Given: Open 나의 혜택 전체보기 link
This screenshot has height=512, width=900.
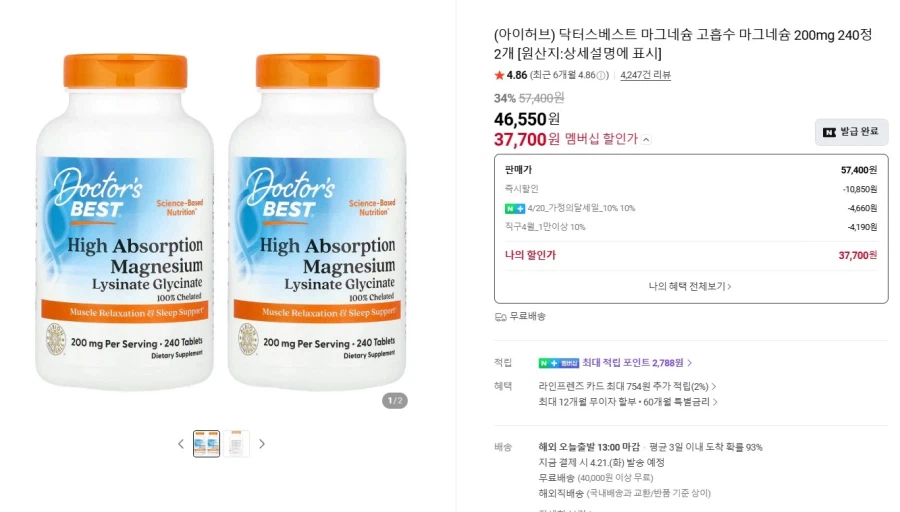Looking at the screenshot, I should point(690,286).
